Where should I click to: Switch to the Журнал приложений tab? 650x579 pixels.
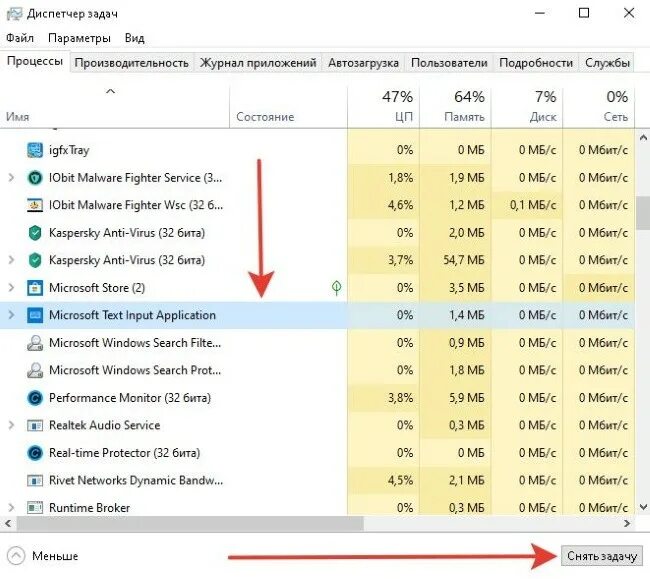tap(258, 63)
